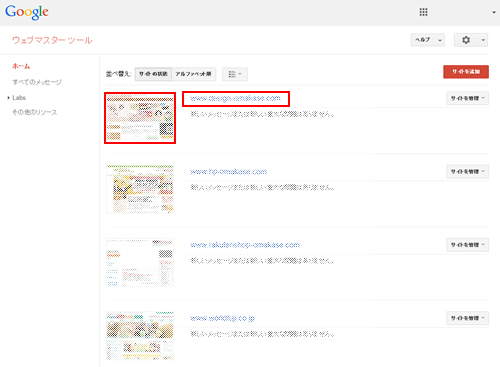The image size is (500, 367).
Task: Expand the account dropdown arrow at top
Action: click(494, 12)
